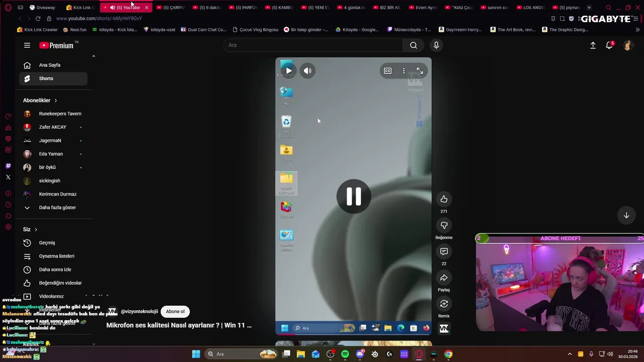The height and width of the screenshot is (362, 644).
Task: Open the account avatar menu
Action: click(627, 45)
